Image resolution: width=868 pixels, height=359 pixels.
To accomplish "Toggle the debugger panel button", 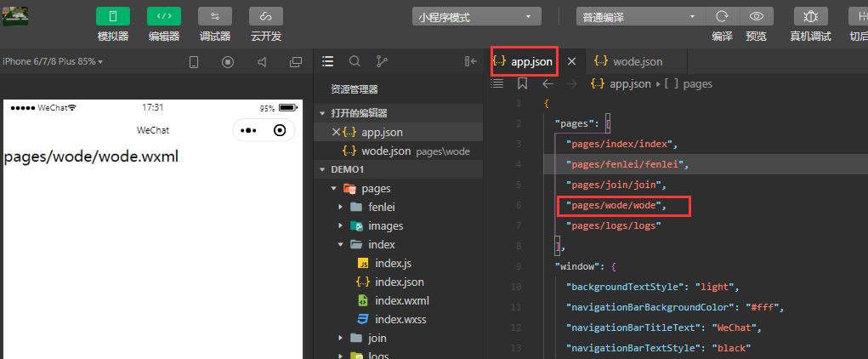I will (215, 17).
